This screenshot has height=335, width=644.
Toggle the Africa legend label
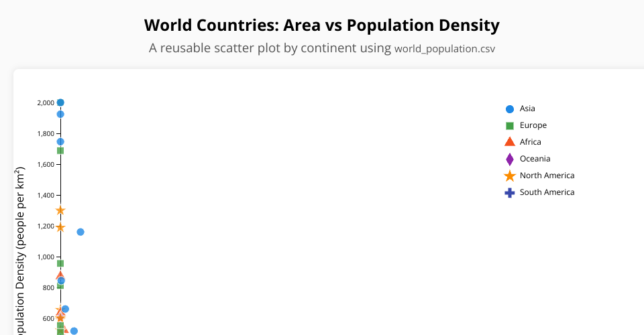[530, 142]
